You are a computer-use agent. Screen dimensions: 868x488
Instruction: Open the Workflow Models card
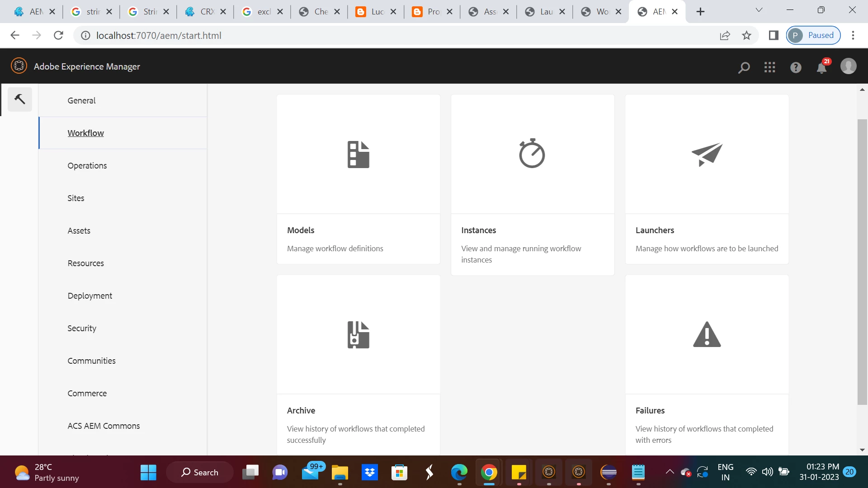[x=358, y=179]
